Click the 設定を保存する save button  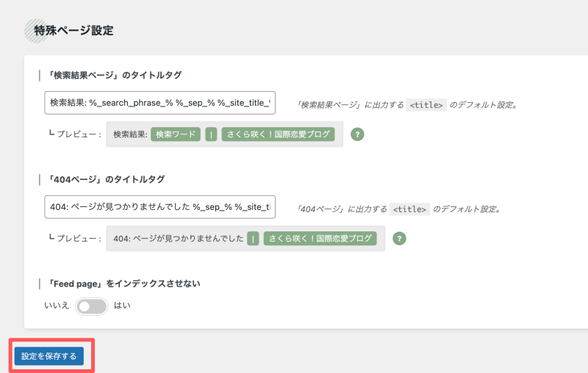(x=49, y=356)
